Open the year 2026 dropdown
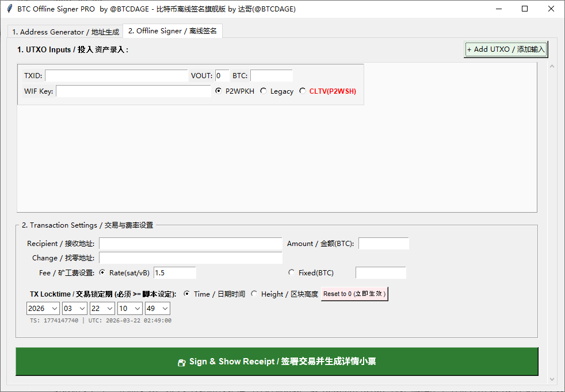565x392 pixels. click(x=43, y=309)
